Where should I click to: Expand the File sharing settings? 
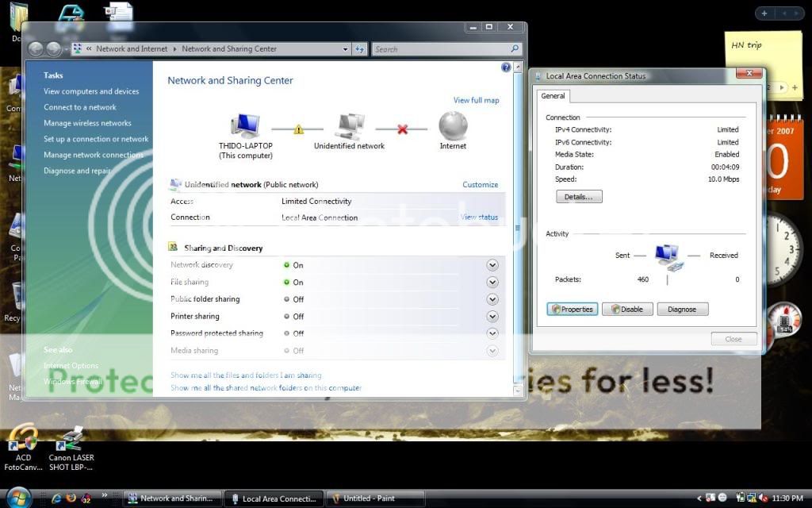(x=492, y=282)
